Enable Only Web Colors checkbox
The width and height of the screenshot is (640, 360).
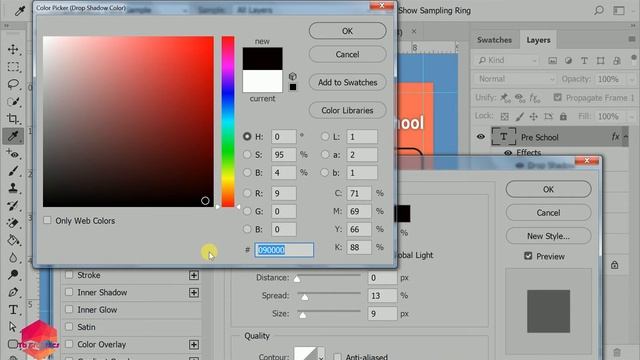click(x=47, y=220)
